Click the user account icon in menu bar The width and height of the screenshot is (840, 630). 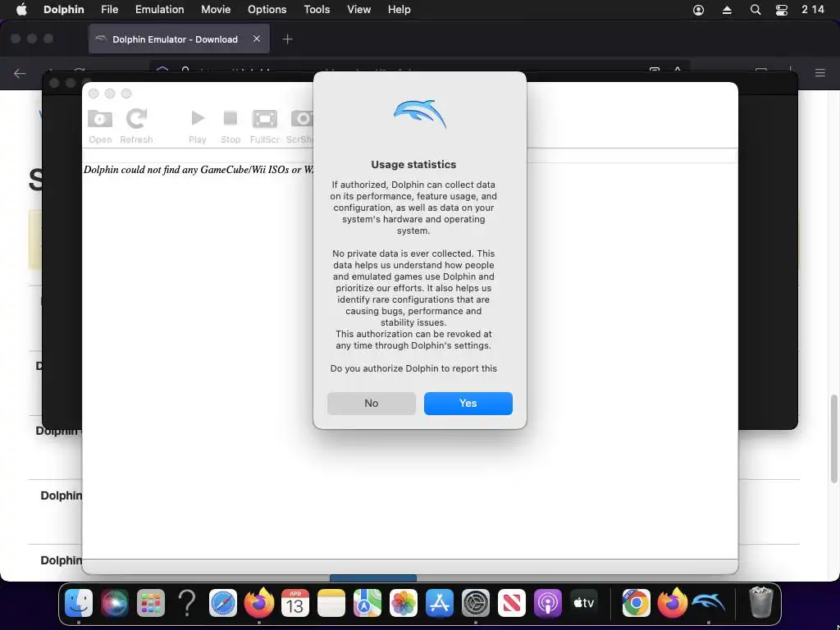point(699,10)
